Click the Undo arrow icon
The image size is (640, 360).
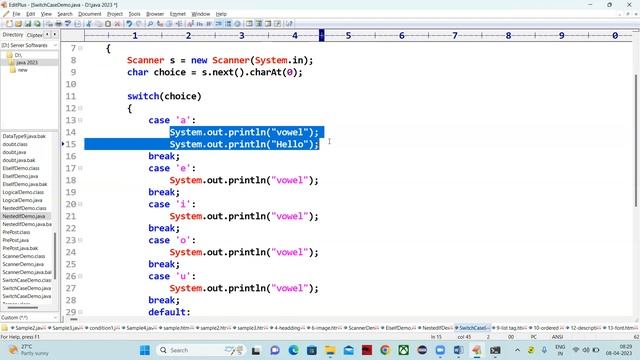click(129, 24)
